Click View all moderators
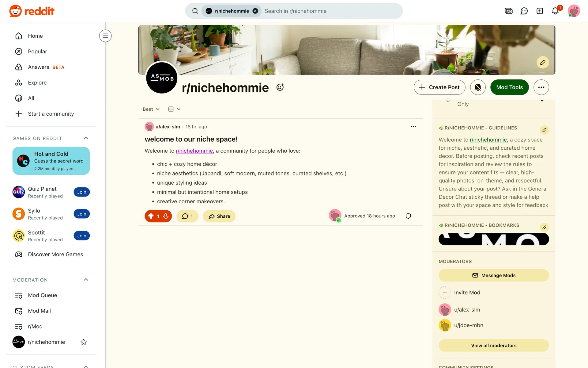 (494, 345)
